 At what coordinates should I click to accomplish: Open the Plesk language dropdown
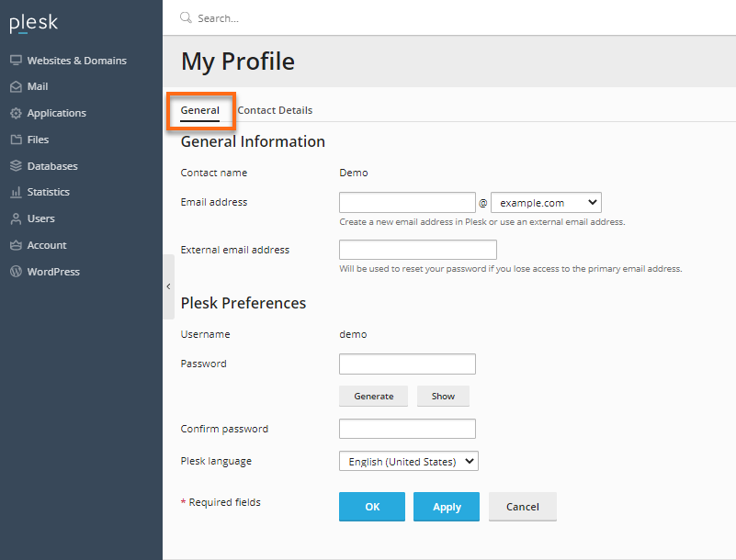click(408, 461)
